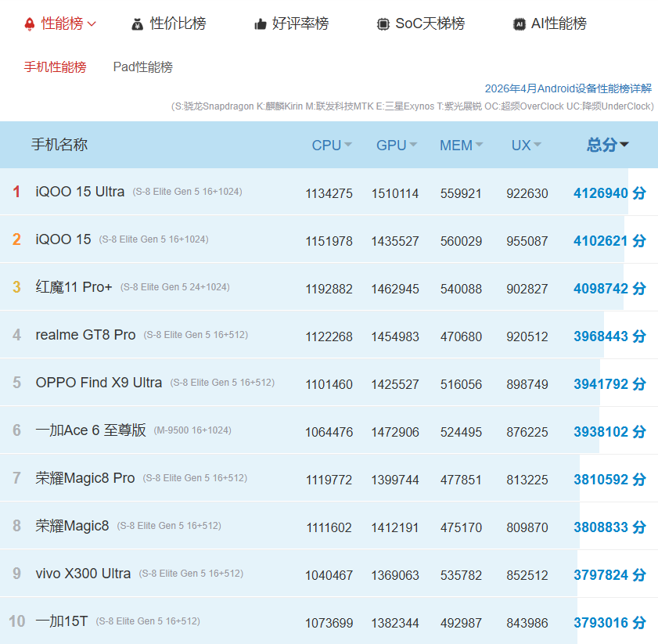Click total score 4098742 分
Viewport: 658px width, 644px height.
[609, 289]
